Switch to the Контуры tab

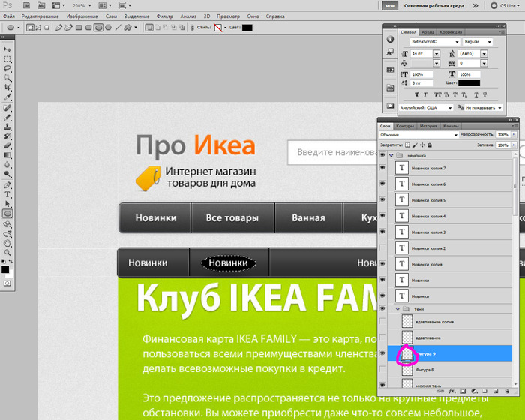coord(405,126)
